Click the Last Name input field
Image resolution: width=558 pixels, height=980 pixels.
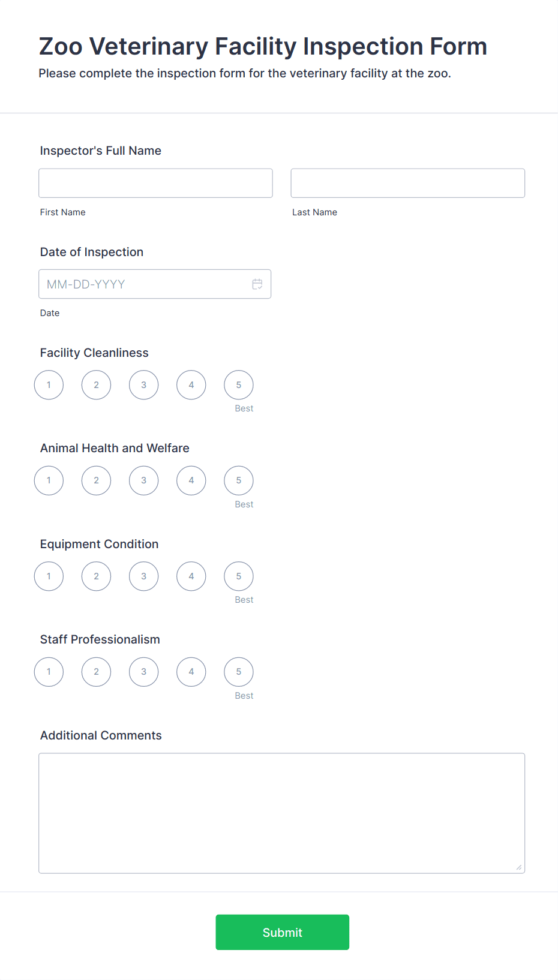tap(407, 183)
